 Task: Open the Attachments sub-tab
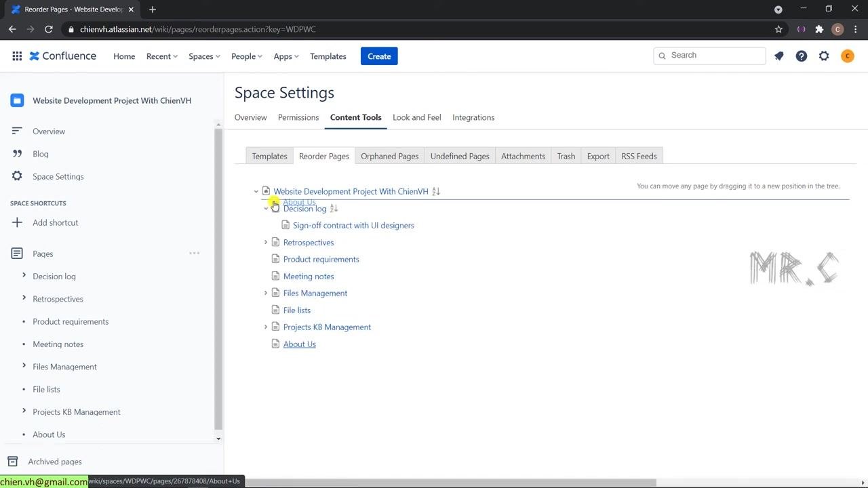524,156
